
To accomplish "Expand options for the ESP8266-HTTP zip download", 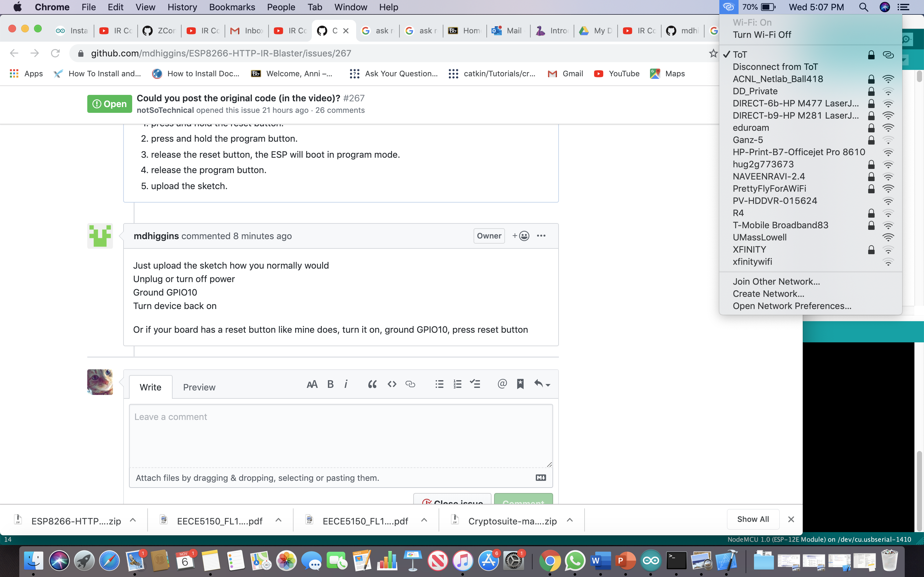I will click(133, 520).
